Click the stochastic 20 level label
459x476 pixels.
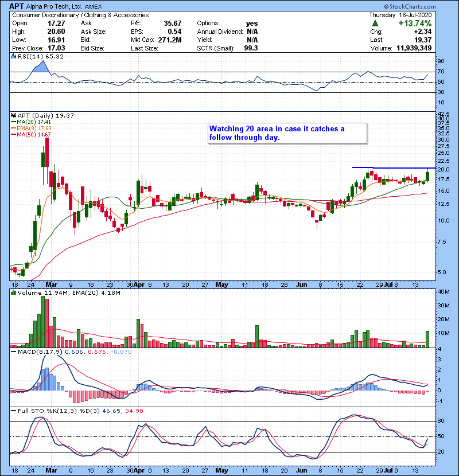[x=441, y=452]
